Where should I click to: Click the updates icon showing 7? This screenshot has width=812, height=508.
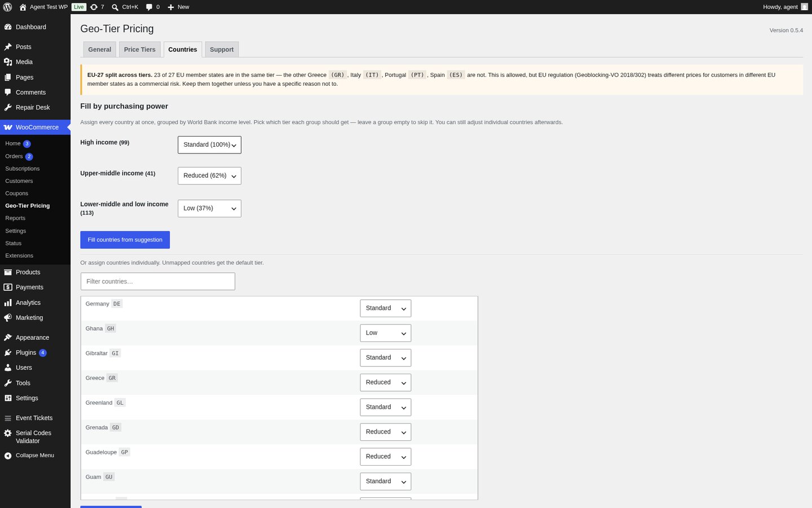[94, 7]
